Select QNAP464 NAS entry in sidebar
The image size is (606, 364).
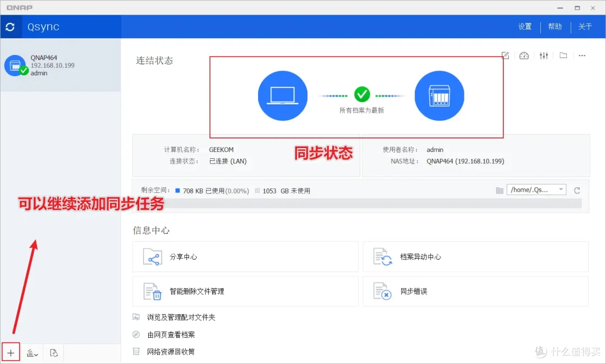[x=60, y=65]
